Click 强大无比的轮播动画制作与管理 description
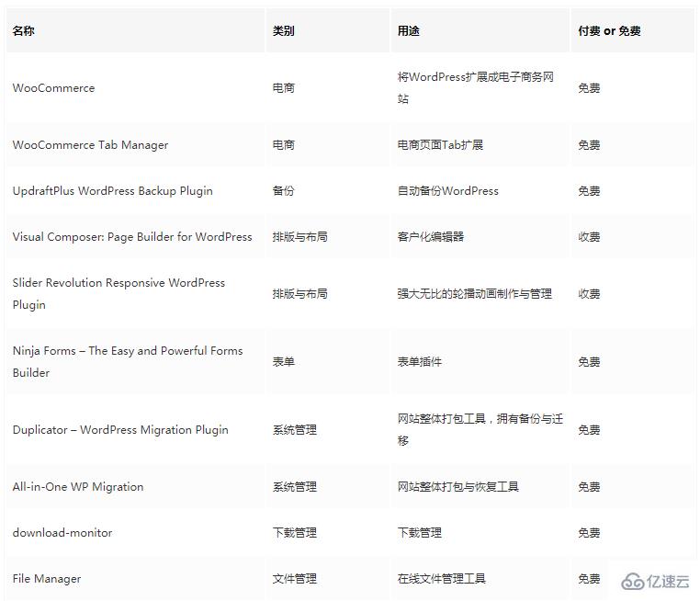Image resolution: width=700 pixels, height=601 pixels. tap(475, 294)
